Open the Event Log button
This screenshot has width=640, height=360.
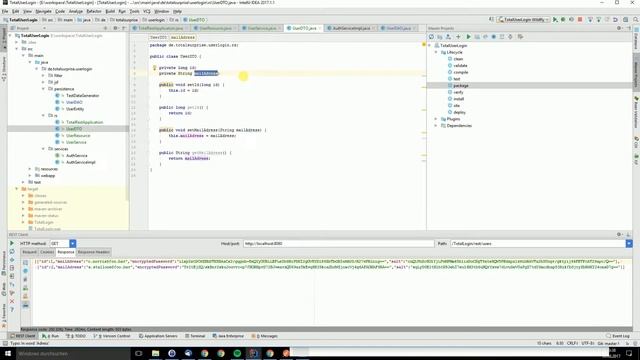coord(618,336)
